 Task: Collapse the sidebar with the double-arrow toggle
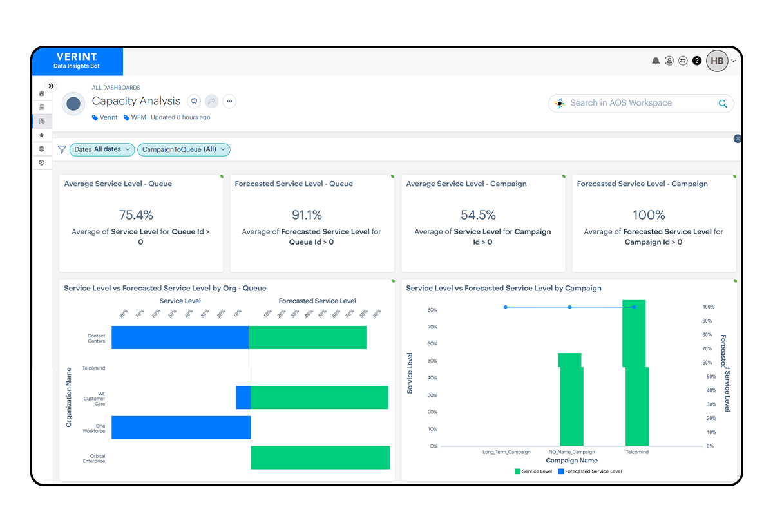51,85
